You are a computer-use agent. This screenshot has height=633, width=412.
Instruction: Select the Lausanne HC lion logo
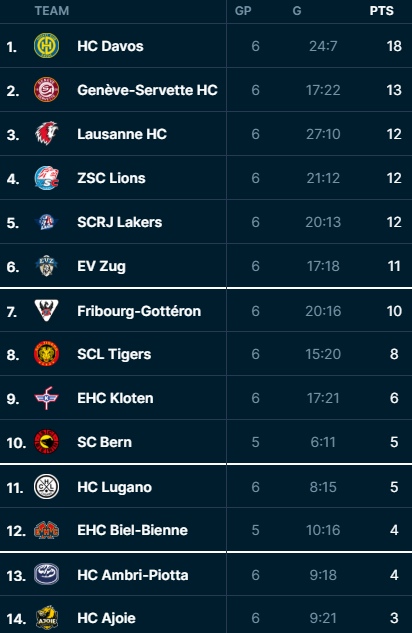click(46, 134)
